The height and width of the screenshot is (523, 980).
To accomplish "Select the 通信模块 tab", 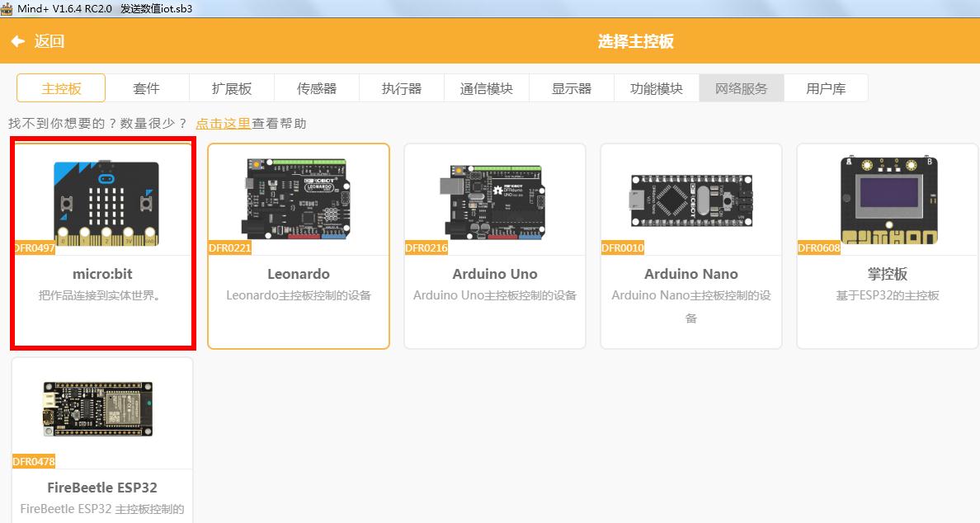I will click(486, 88).
